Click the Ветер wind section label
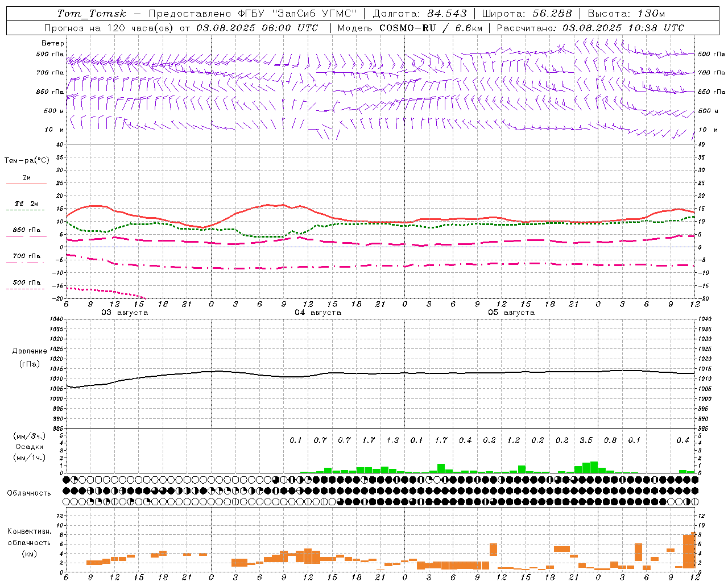The width and height of the screenshot is (728, 582). click(53, 43)
